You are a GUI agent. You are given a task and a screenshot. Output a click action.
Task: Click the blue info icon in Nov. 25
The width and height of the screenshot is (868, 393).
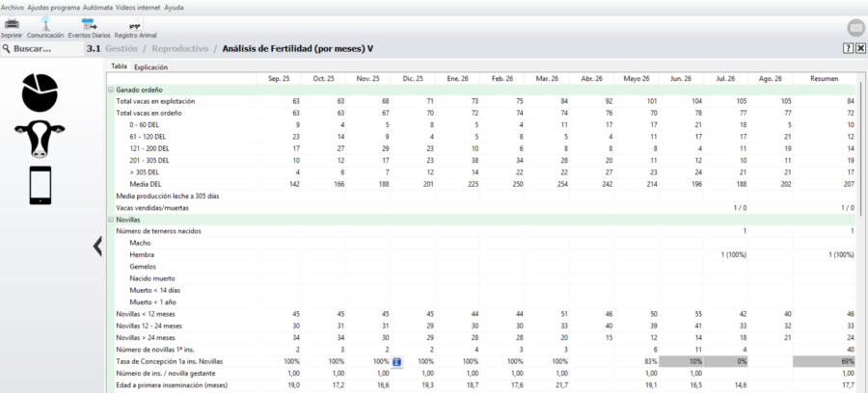(x=397, y=361)
